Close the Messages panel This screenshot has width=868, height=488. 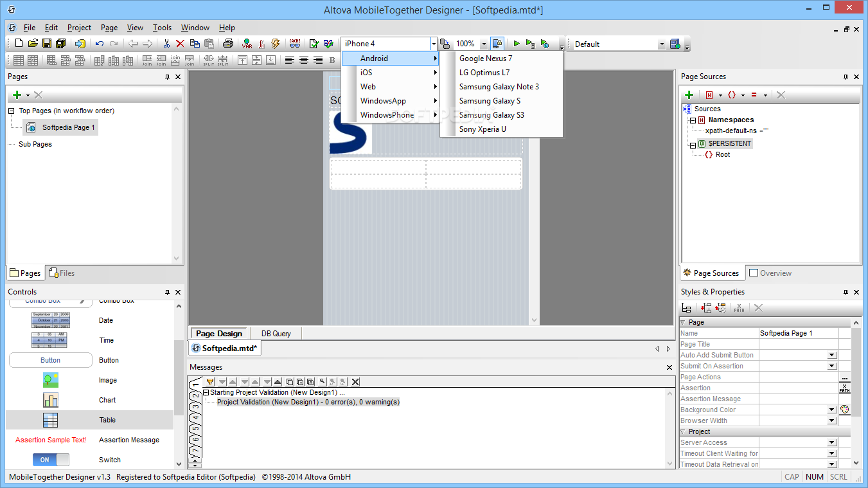[671, 368]
